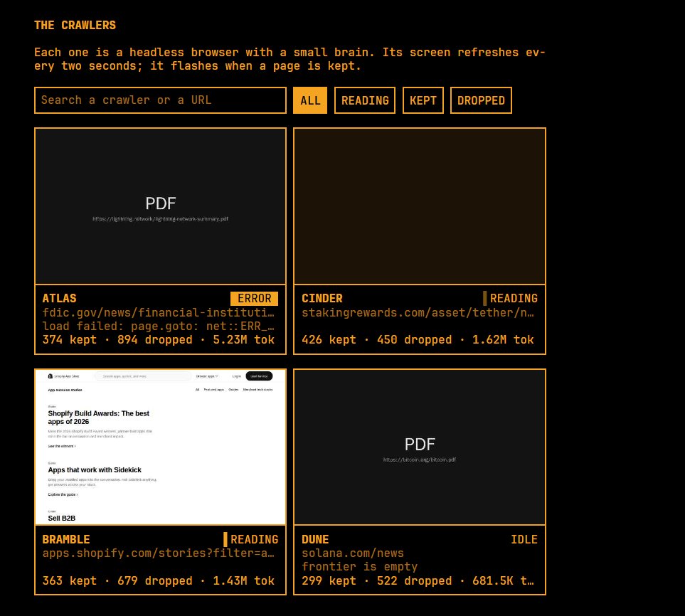Screen dimensions: 685x616
Task: Show only KEPT pages
Action: click(423, 100)
